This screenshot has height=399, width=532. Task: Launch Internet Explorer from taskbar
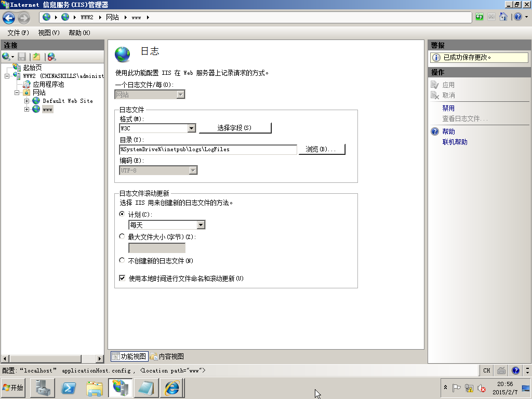pyautogui.click(x=172, y=388)
